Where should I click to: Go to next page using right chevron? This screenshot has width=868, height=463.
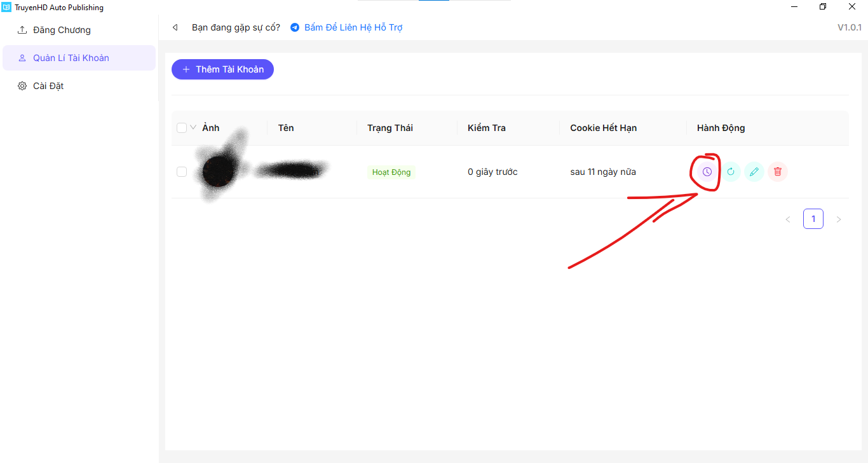[x=838, y=219]
